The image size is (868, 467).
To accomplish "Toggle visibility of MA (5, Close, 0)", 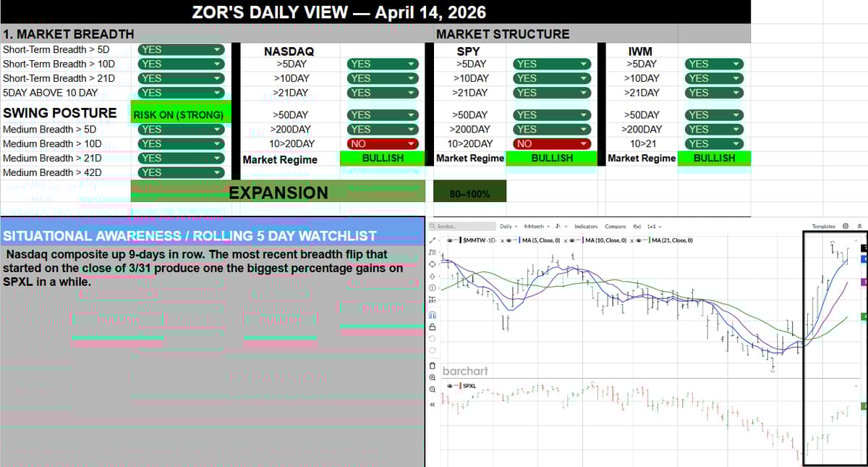I will (510, 240).
